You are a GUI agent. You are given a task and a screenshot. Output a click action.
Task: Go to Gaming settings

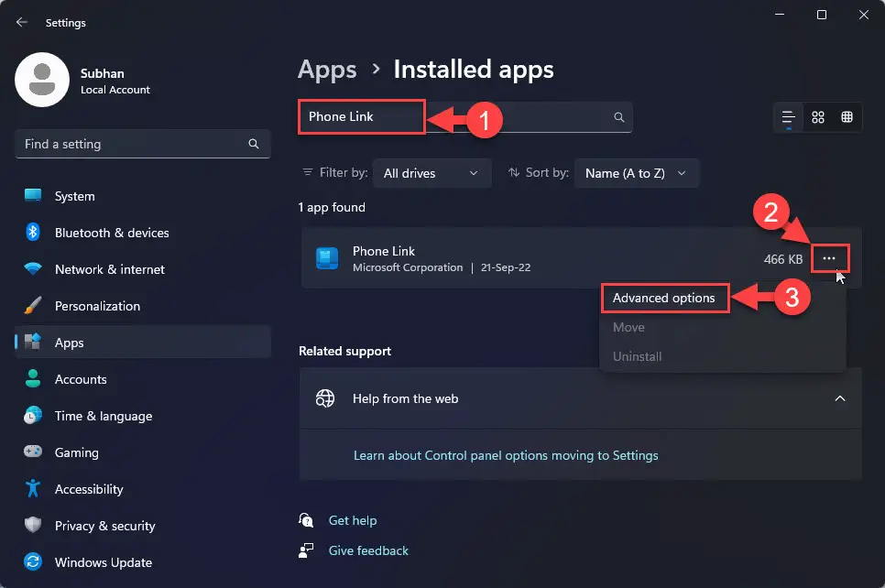(x=143, y=452)
